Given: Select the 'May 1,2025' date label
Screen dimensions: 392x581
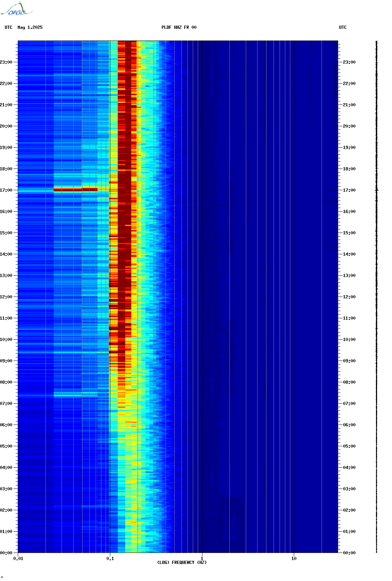Looking at the screenshot, I should click(30, 27).
